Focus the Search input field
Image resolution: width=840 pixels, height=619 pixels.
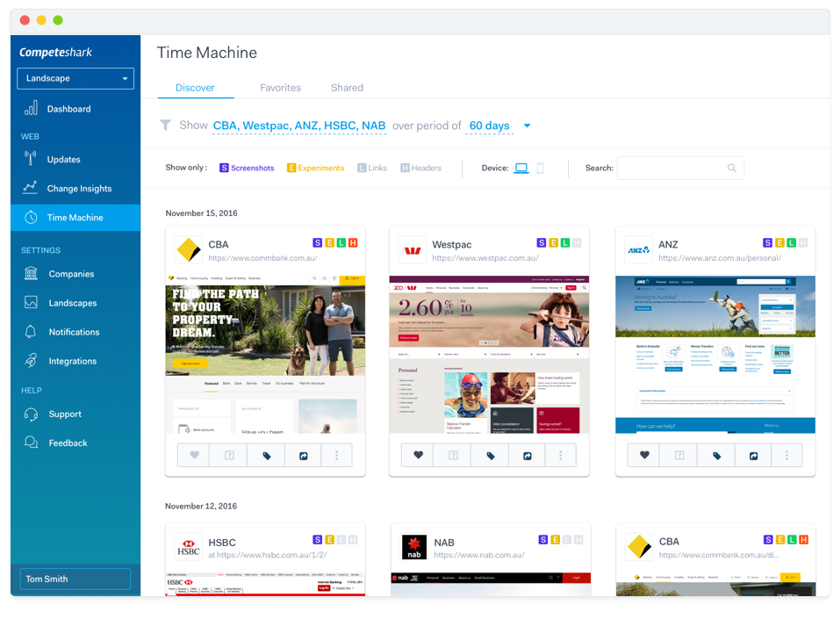coord(680,169)
